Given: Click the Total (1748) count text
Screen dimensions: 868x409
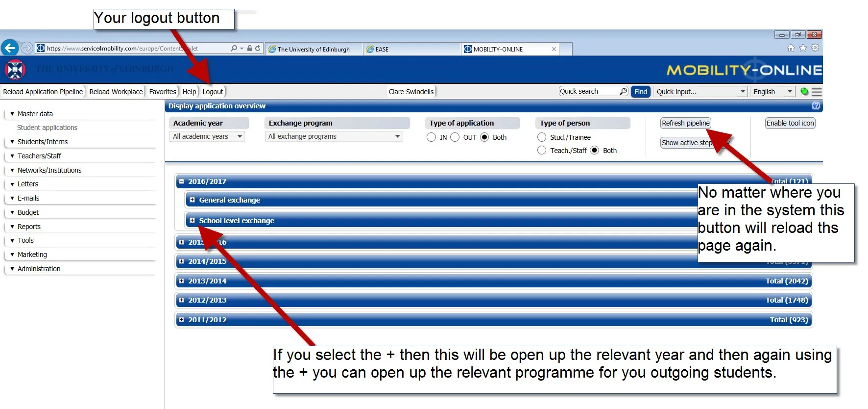Looking at the screenshot, I should tap(787, 300).
